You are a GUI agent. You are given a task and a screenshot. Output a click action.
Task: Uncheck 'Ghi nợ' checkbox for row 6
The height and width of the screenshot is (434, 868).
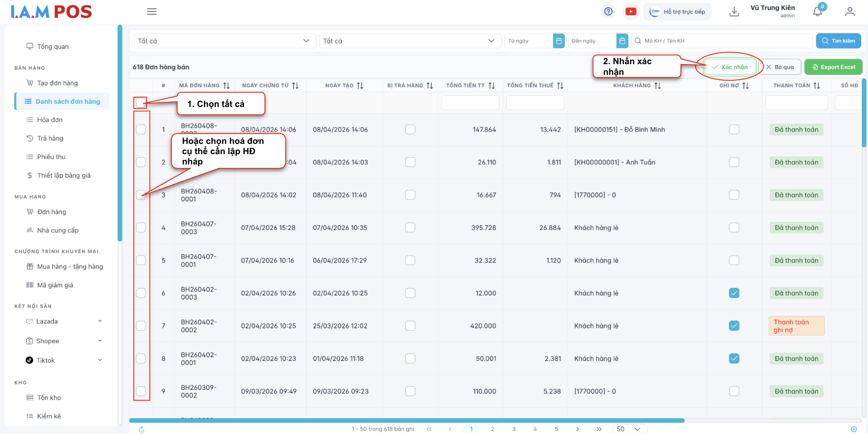[x=734, y=293]
